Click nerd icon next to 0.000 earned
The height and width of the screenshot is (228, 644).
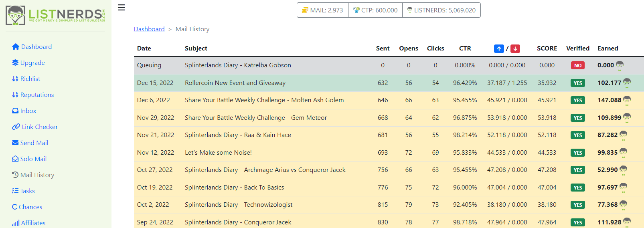pos(620,66)
